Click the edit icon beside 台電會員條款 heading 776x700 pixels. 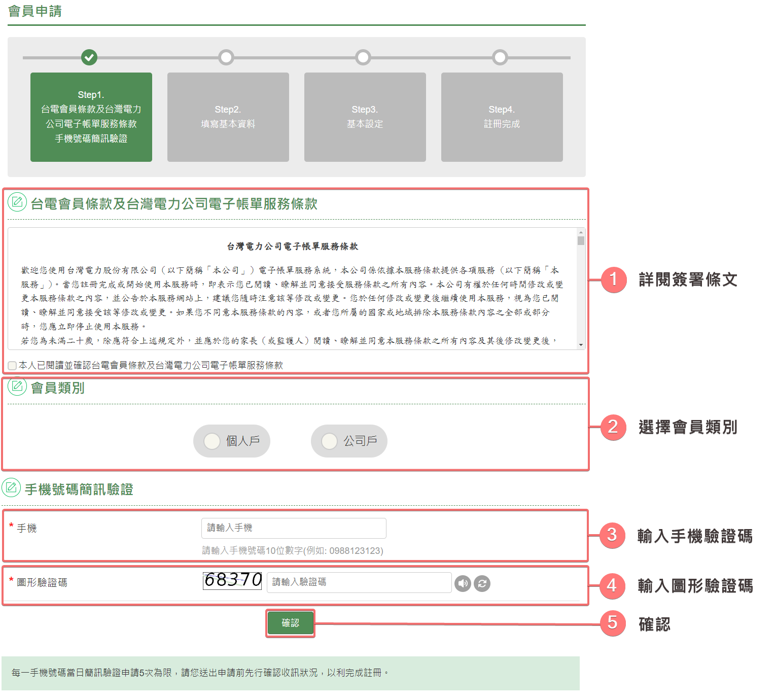(x=17, y=202)
